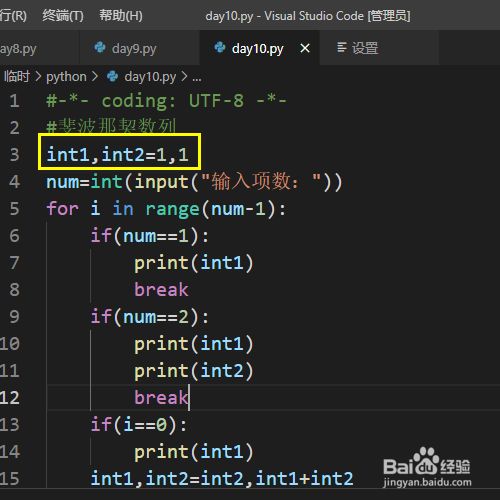Open the 帮助(H) help menu

coord(121,16)
